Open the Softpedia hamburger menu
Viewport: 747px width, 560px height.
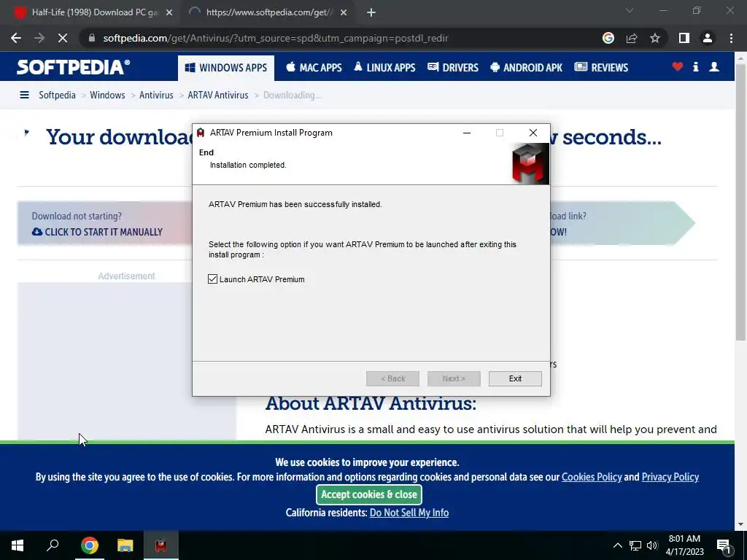click(24, 95)
